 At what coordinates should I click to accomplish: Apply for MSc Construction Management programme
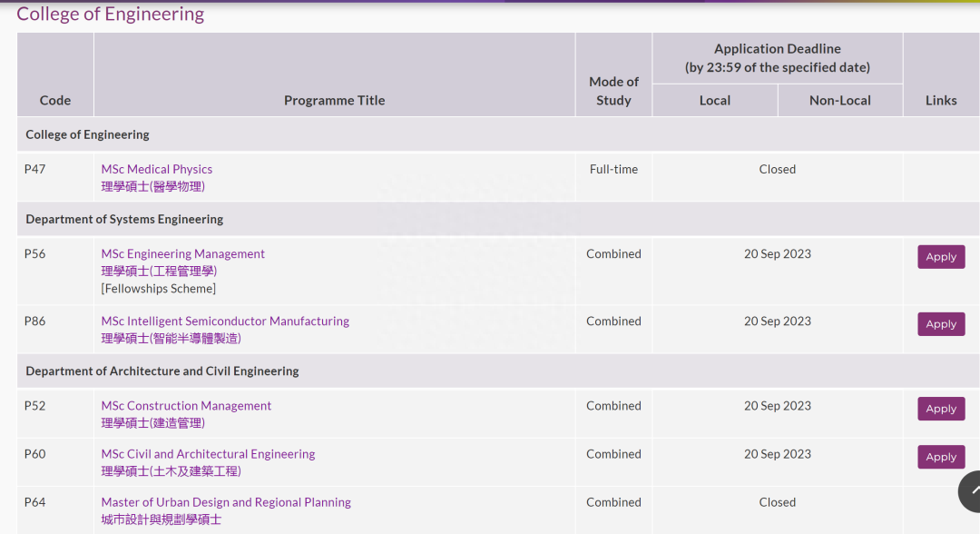941,409
